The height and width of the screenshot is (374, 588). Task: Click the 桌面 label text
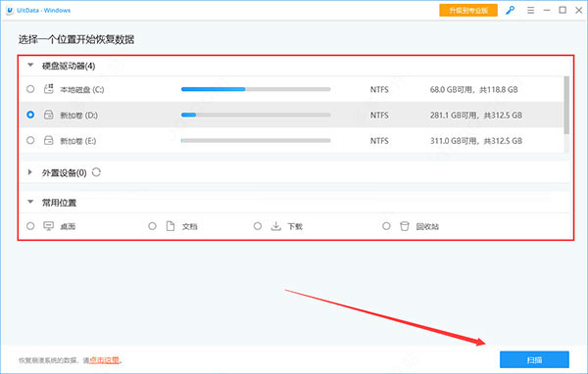tap(68, 226)
